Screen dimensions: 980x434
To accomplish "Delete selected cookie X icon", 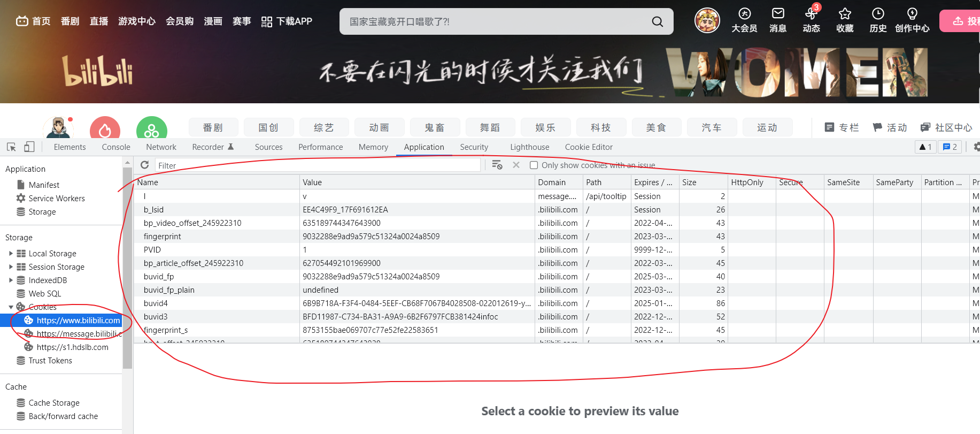I will point(516,165).
